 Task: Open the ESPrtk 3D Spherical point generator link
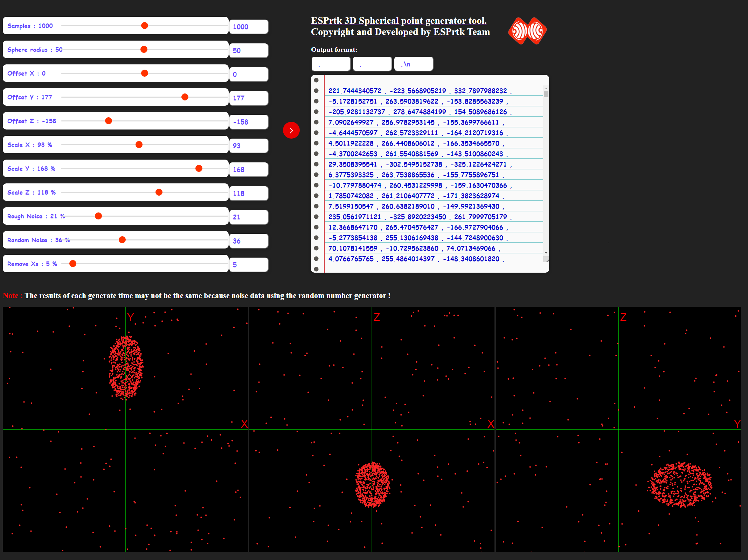(399, 21)
